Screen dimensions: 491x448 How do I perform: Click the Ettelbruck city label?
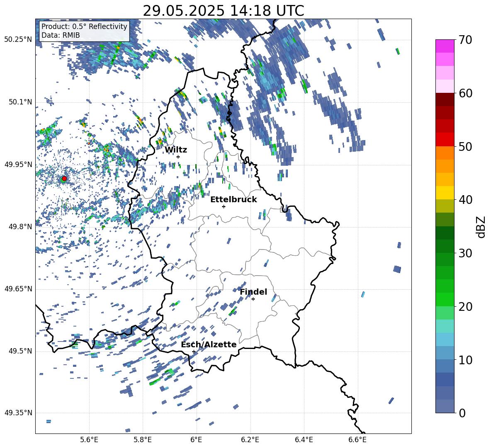pos(233,200)
